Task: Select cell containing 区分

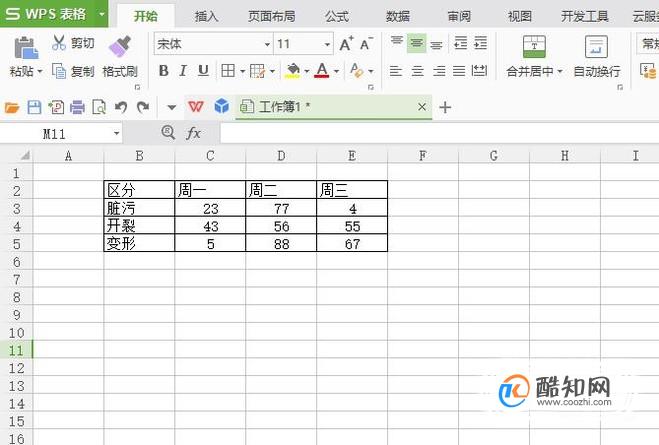Action: click(139, 190)
